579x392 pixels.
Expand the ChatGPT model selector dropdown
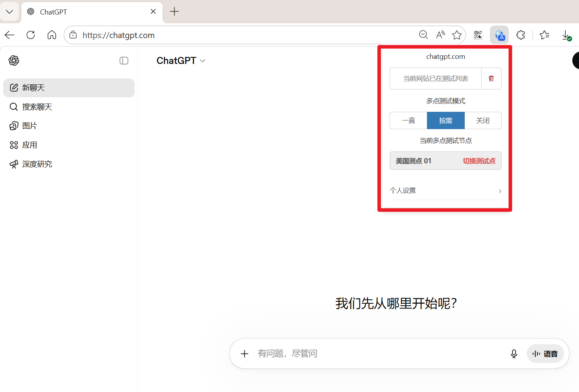click(181, 61)
